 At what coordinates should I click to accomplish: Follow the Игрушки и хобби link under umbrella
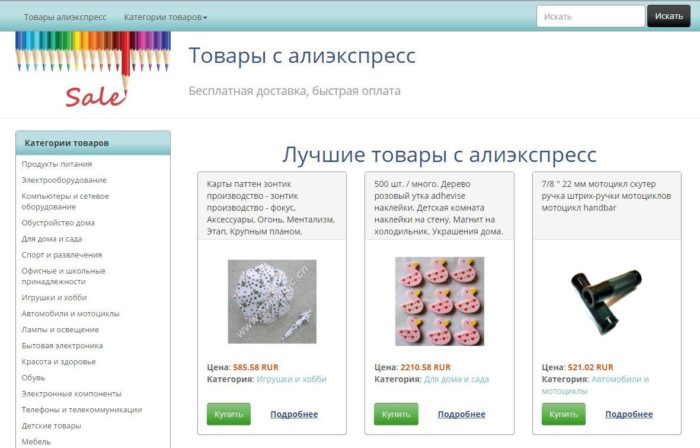tap(292, 379)
